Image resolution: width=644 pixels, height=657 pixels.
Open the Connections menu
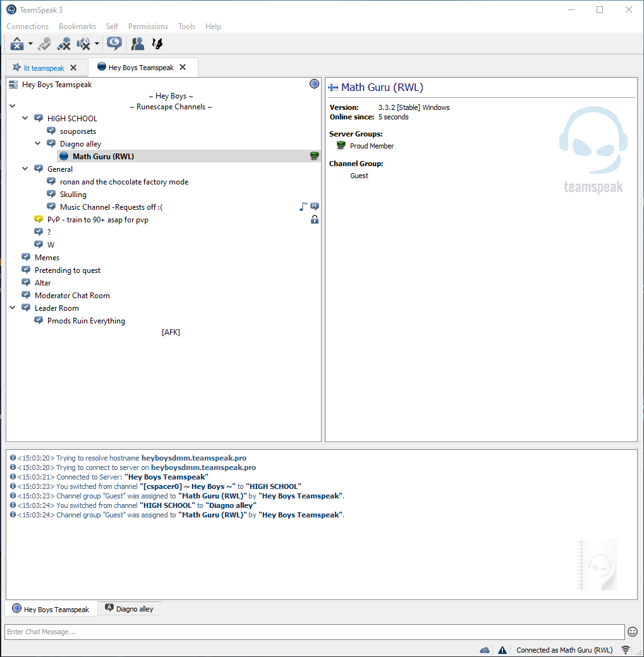tap(28, 27)
